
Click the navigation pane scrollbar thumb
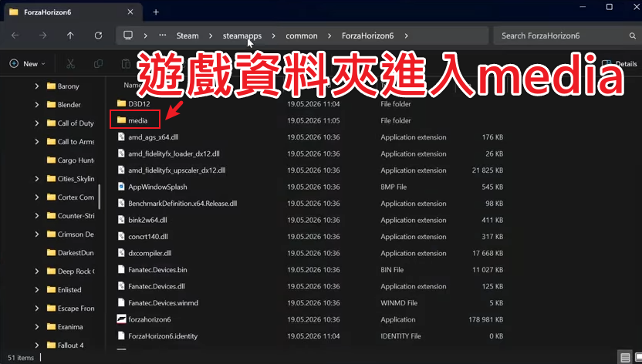click(99, 197)
